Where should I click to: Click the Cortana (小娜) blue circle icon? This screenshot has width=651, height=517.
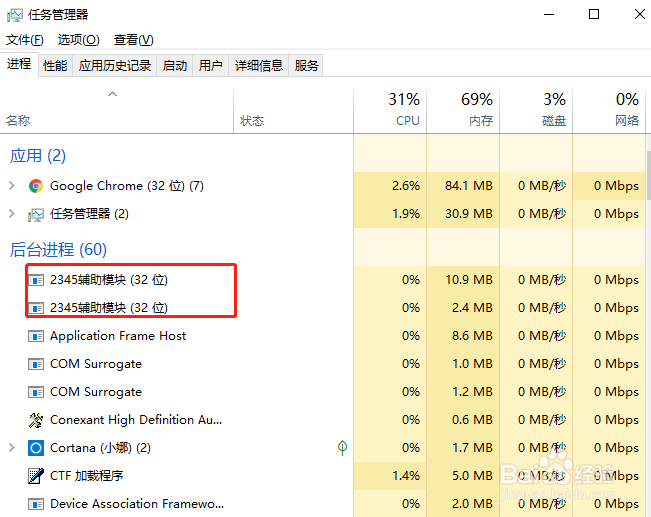point(36,448)
